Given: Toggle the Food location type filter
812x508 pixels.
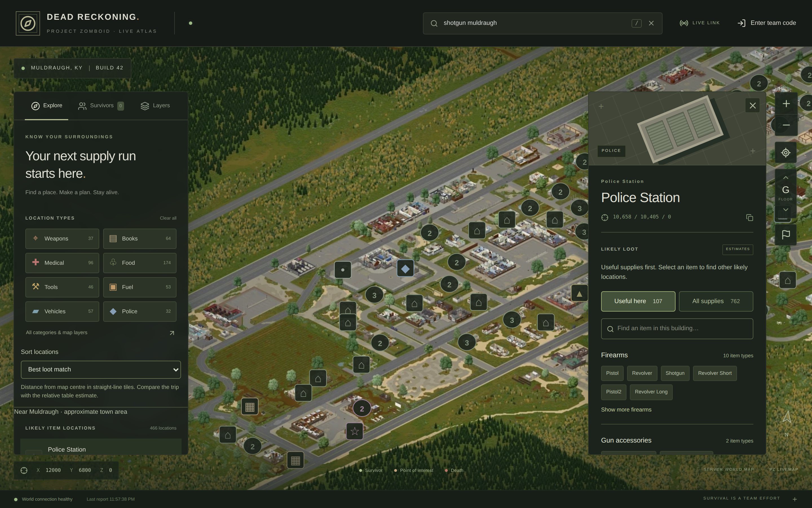Looking at the screenshot, I should [x=140, y=263].
